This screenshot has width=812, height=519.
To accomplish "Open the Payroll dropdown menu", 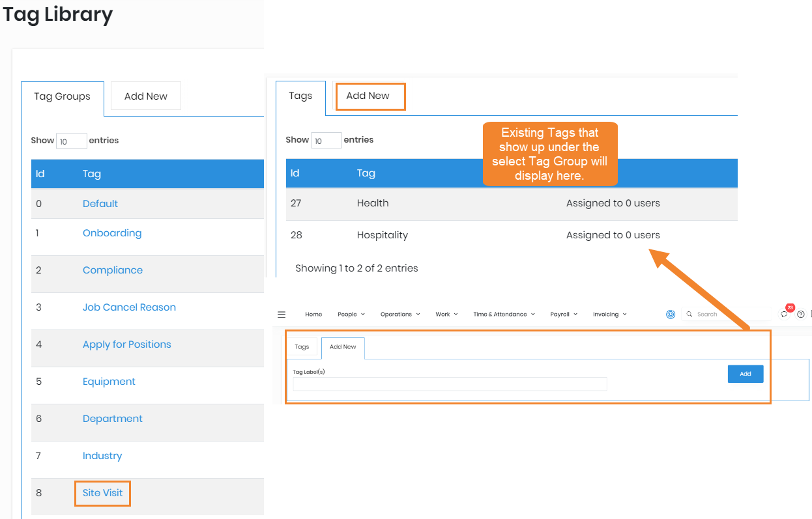I will (x=564, y=315).
